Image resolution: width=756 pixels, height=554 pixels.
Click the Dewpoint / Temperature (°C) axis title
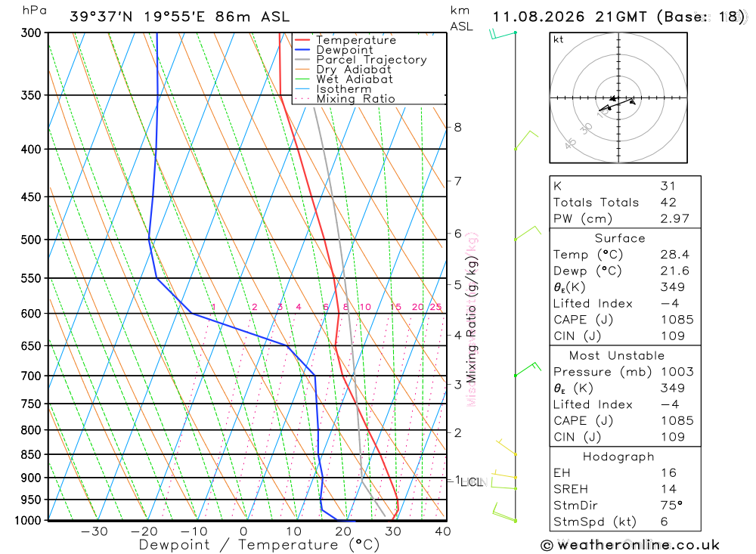[259, 545]
